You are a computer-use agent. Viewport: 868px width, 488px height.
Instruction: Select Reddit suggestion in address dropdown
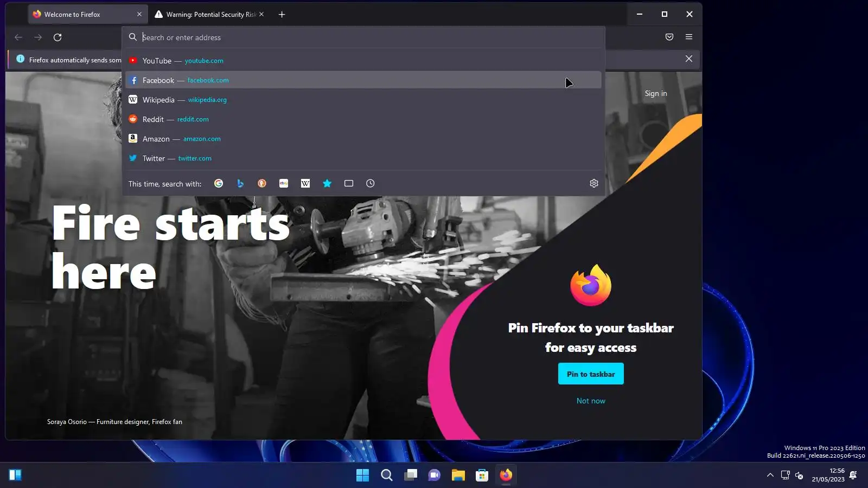click(363, 119)
